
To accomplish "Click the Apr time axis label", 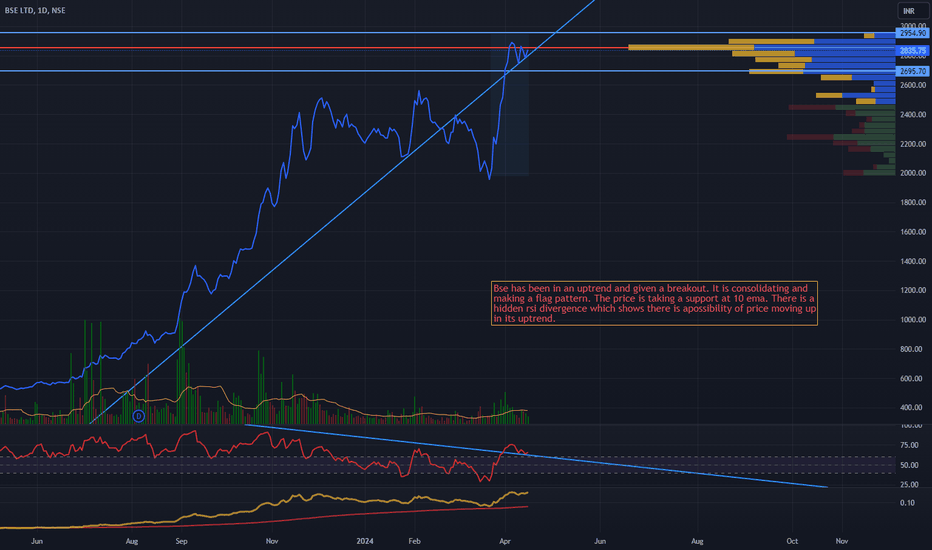I will tap(505, 541).
